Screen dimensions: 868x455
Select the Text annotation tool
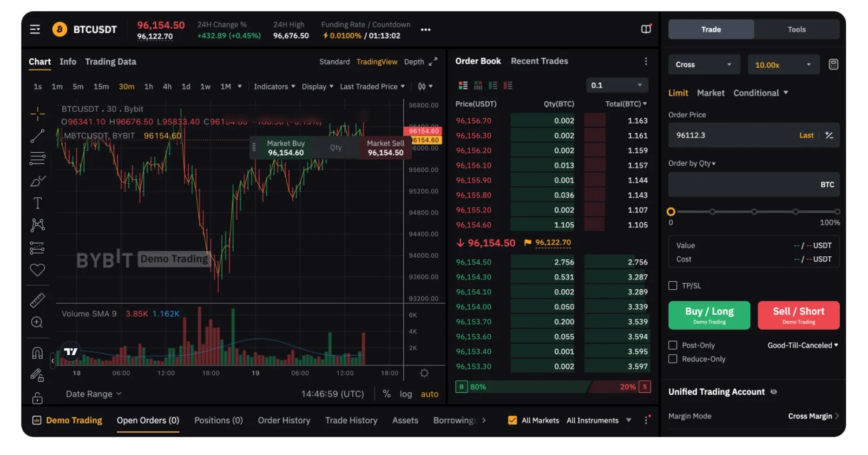click(x=37, y=203)
